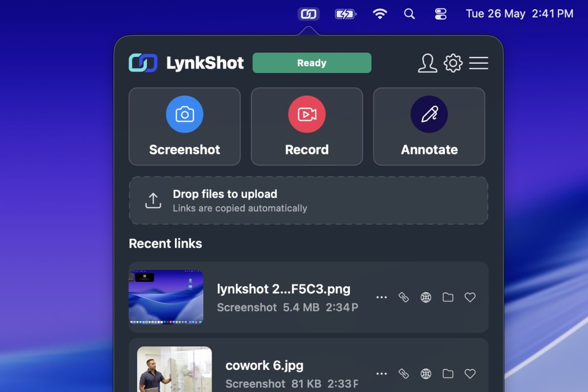Click the upload arrow icon
This screenshot has width=588, height=392.
click(153, 200)
